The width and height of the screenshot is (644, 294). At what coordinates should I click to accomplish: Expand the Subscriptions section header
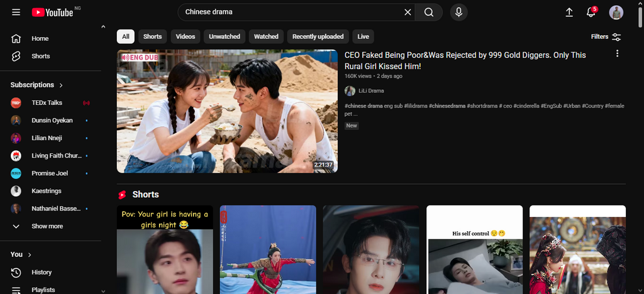click(36, 85)
